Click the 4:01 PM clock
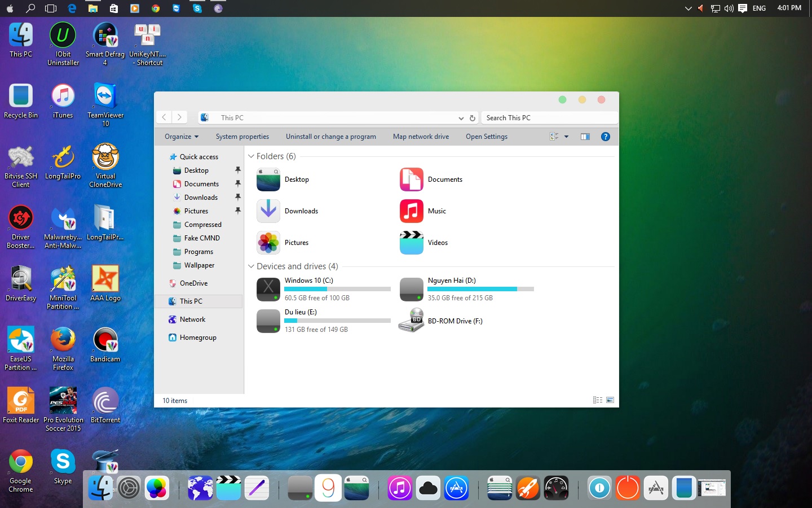812x508 pixels. click(x=789, y=8)
